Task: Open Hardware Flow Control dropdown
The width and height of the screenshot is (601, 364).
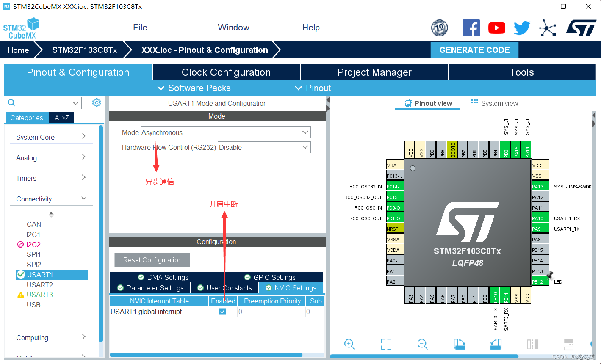Action: [264, 147]
